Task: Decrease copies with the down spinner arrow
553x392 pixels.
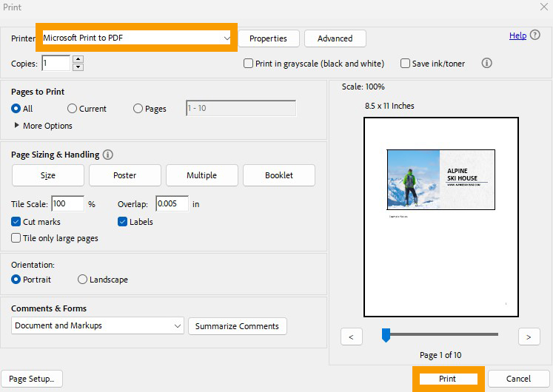Action: point(78,67)
